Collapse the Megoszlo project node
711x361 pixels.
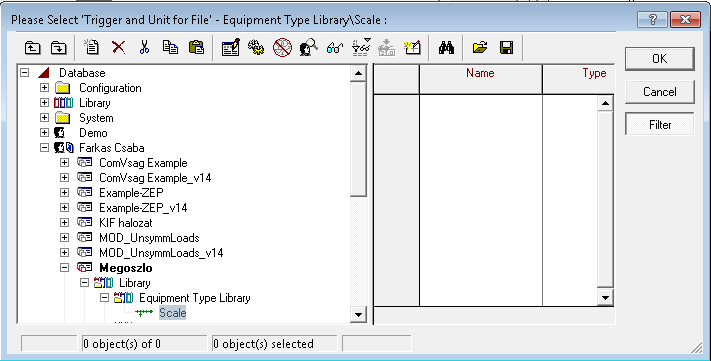click(x=64, y=268)
